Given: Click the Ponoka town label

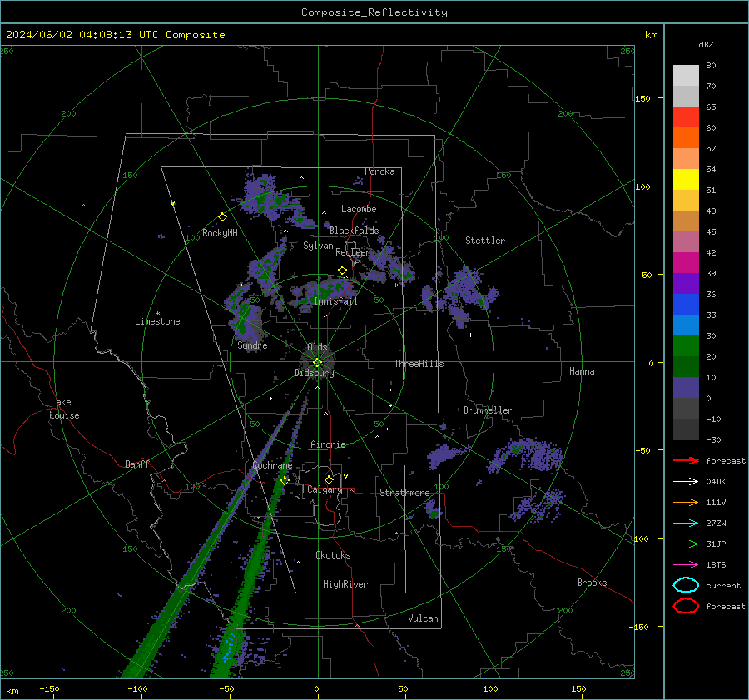Looking at the screenshot, I should 379,171.
